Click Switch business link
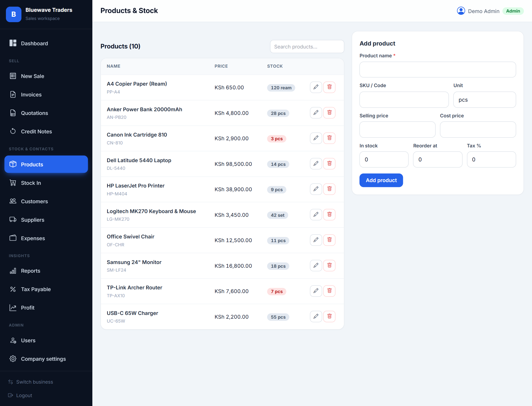 coord(31,382)
